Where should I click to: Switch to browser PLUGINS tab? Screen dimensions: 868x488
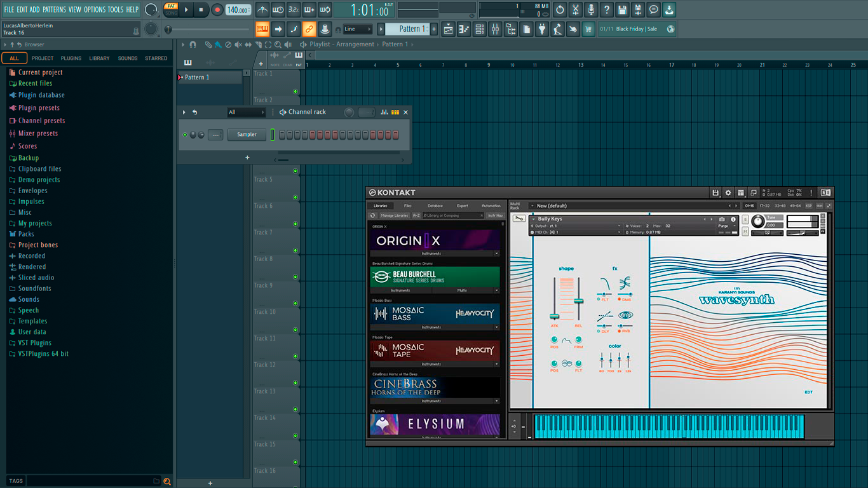[x=71, y=58]
